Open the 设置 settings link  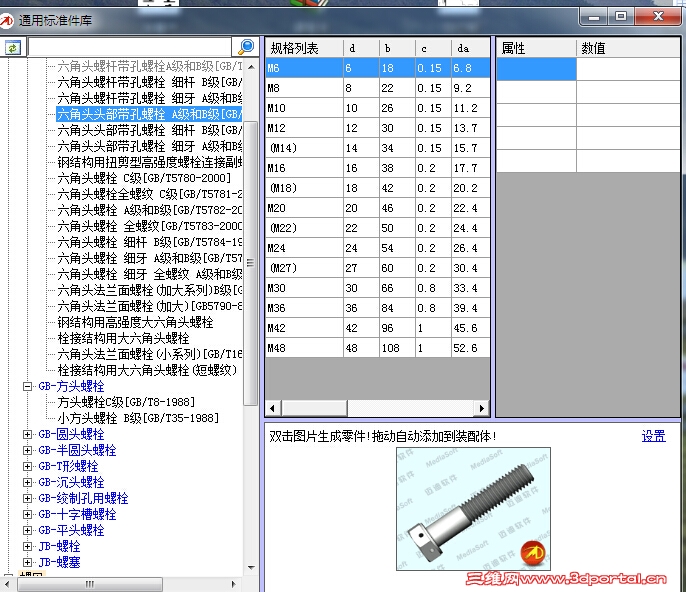point(653,436)
